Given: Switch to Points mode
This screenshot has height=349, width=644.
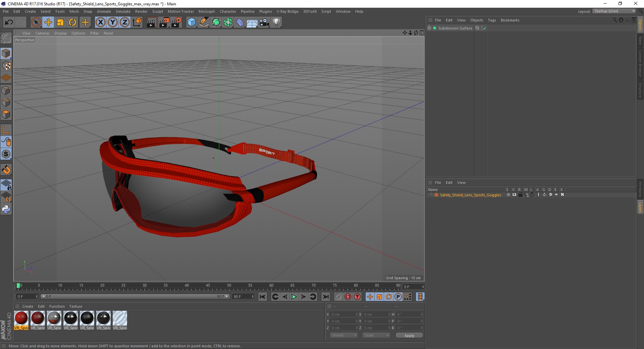Looking at the screenshot, I should 6,90.
